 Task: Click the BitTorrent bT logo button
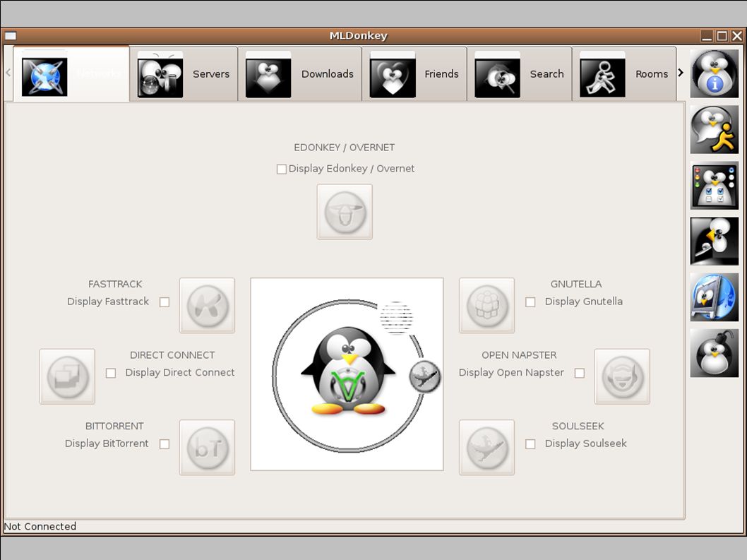click(208, 448)
